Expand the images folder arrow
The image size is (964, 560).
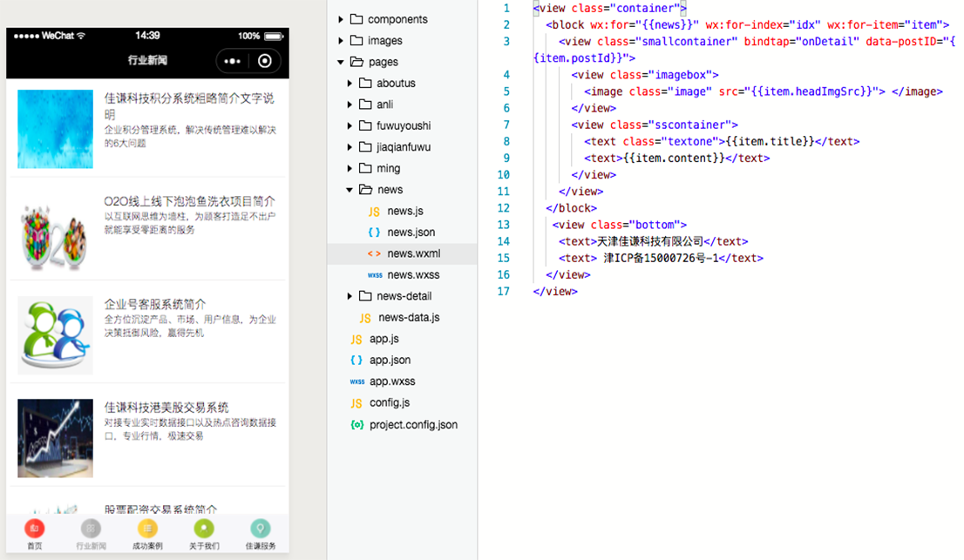pyautogui.click(x=341, y=40)
